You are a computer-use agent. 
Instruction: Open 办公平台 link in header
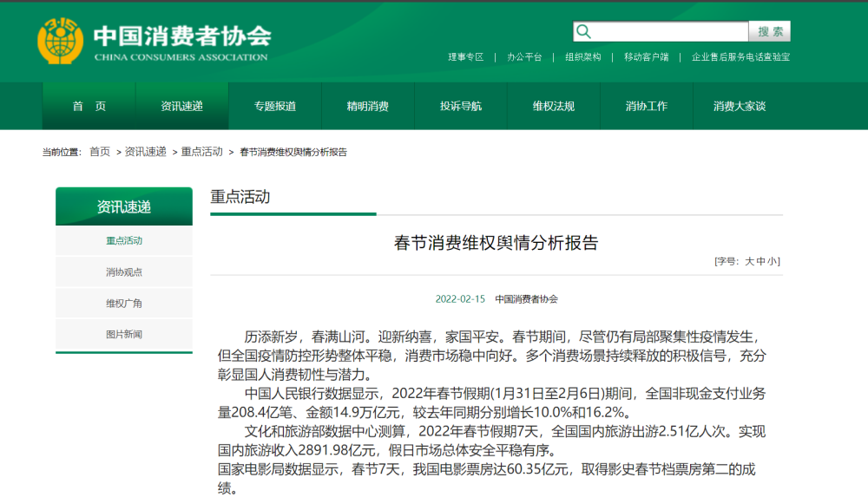tap(524, 57)
